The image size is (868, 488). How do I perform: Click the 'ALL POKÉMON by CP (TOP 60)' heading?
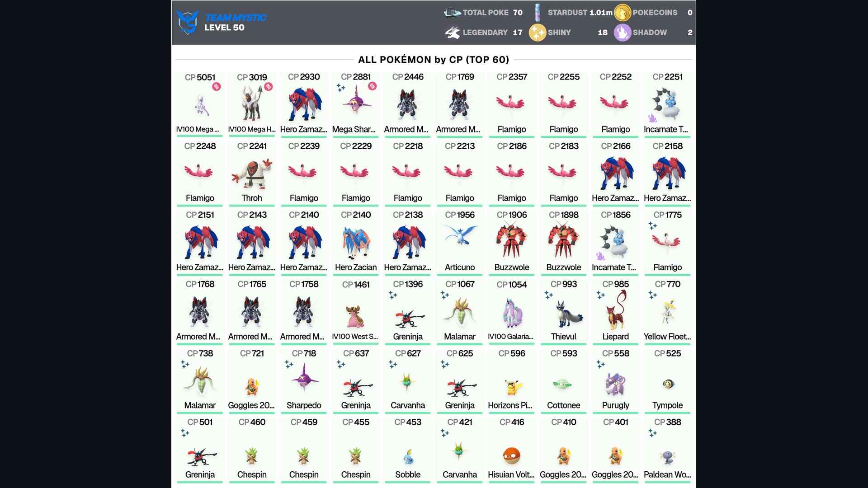434,60
